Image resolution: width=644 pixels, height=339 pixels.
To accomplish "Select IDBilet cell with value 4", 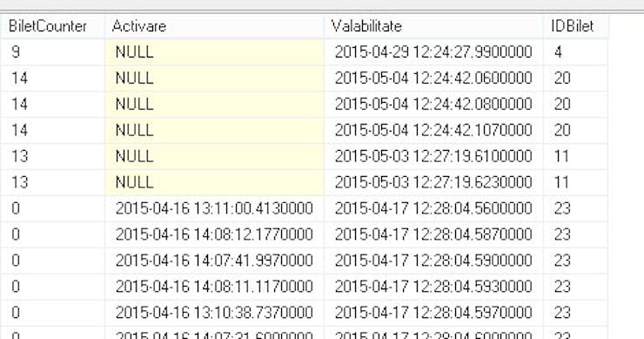I will (x=576, y=52).
